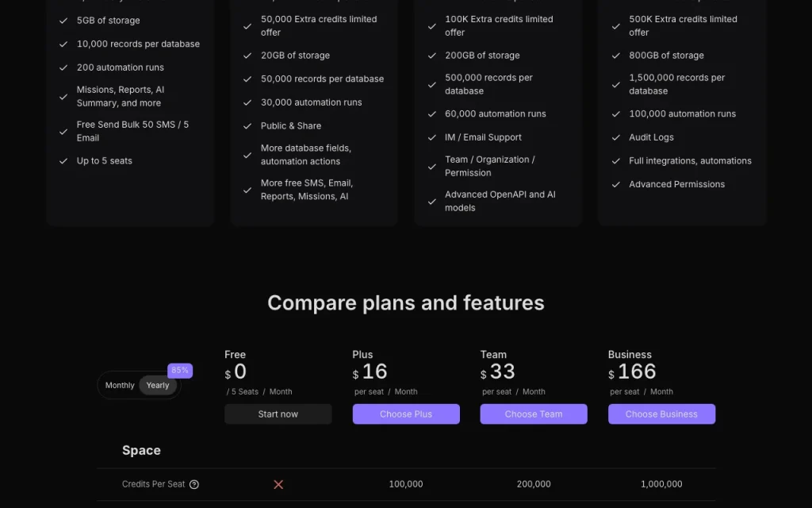Click checkmark next to 5GB of storage
Viewport: 812px width, 508px height.
click(x=63, y=21)
